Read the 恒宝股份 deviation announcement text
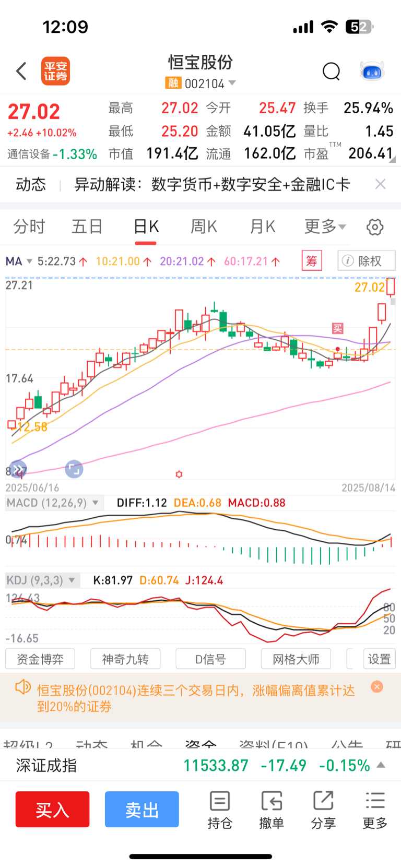401x868 pixels. tap(196, 698)
